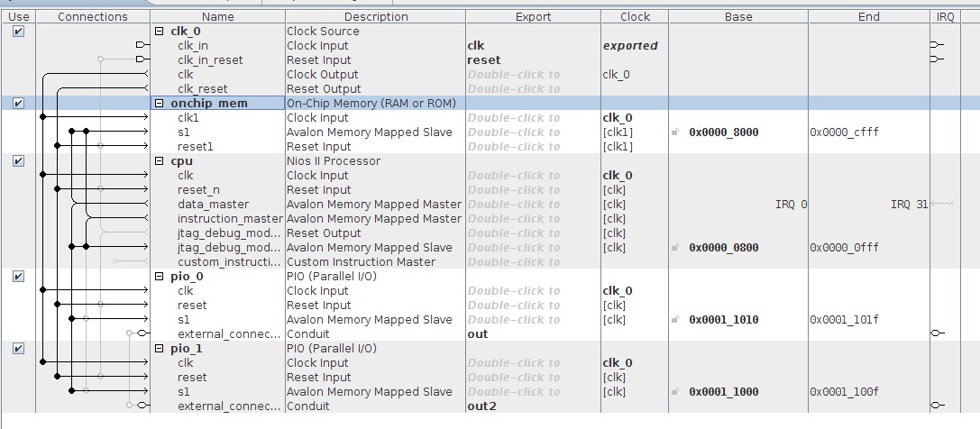Collapse the clk_0 component tree
980x429 pixels.
(x=160, y=31)
